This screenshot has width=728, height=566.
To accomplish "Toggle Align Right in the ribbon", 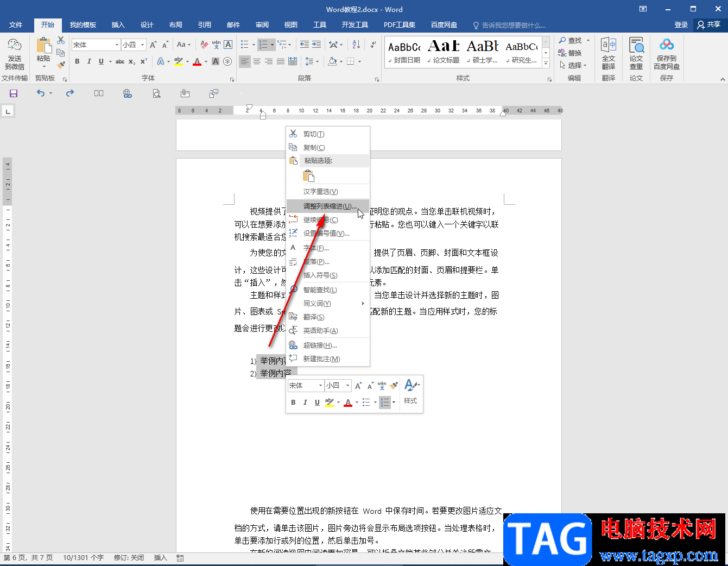I will pyautogui.click(x=269, y=61).
